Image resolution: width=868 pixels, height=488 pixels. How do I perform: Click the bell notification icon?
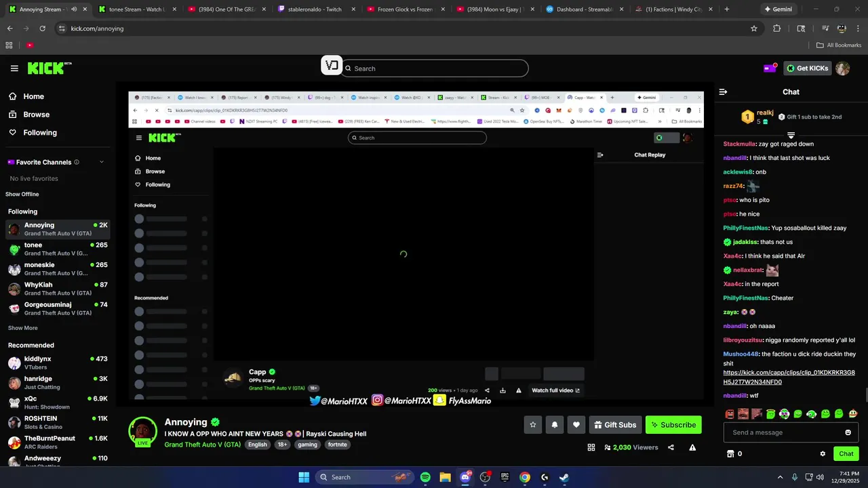tap(555, 425)
